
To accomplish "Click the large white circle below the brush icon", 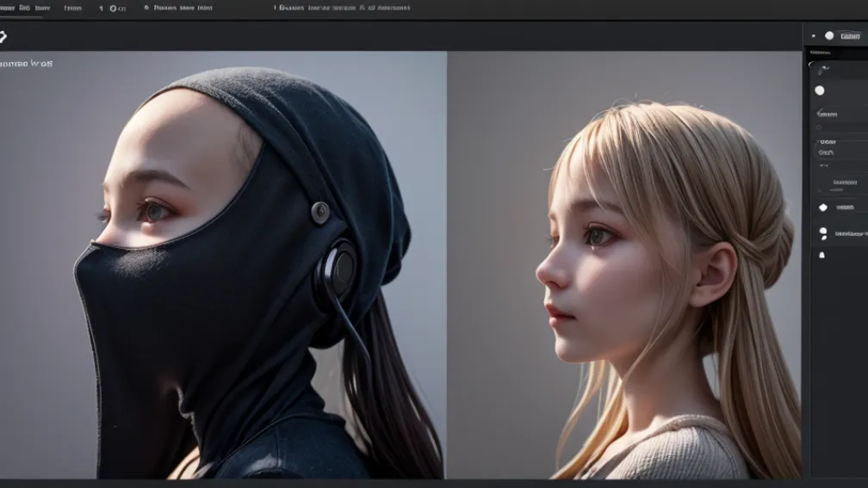I will 820,90.
